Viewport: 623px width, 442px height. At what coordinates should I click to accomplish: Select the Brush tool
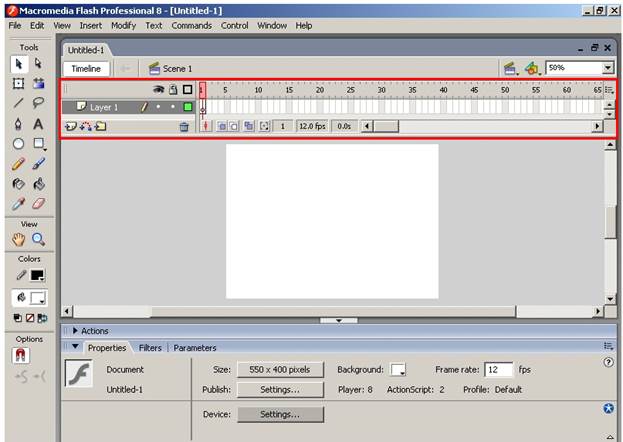[x=39, y=164]
